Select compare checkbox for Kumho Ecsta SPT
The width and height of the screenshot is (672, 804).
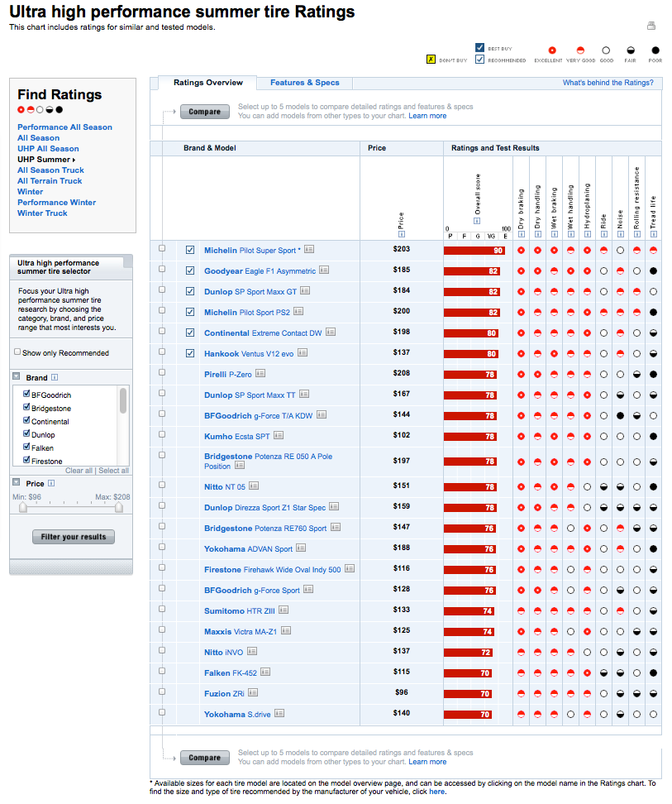162,434
